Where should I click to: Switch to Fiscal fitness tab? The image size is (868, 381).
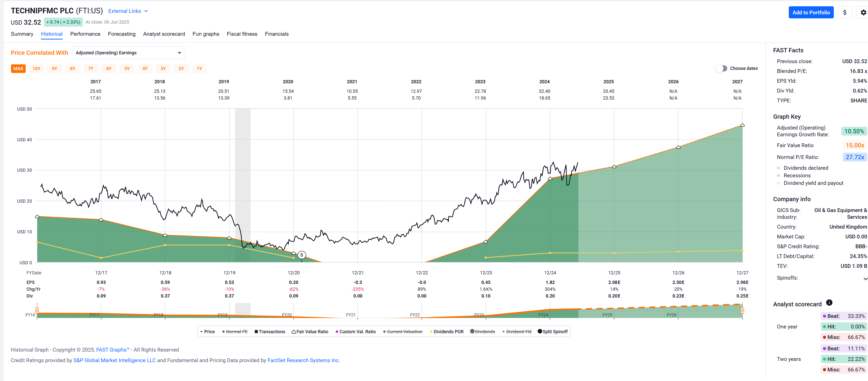pyautogui.click(x=242, y=34)
